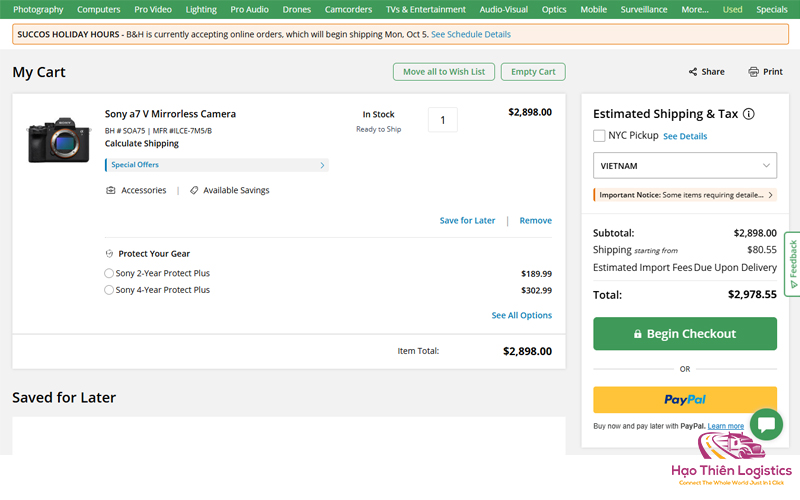Open the live chat bubble icon
The height and width of the screenshot is (500, 800).
pos(766,424)
